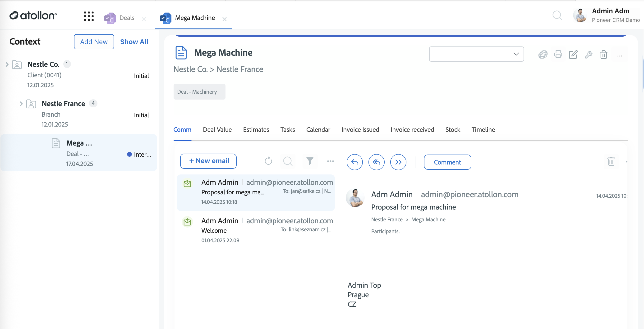Print the Mega Machine deal

pos(558,54)
